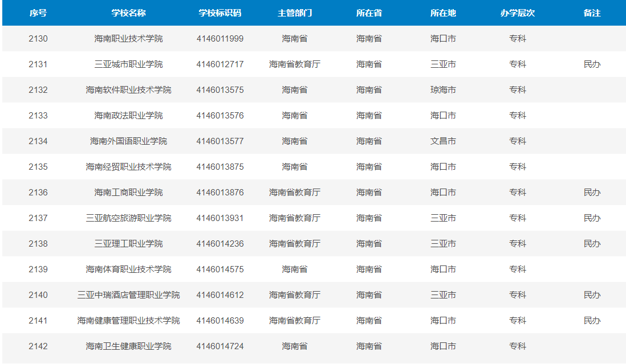Click serial number 2134
The image size is (626, 364).
(x=38, y=141)
